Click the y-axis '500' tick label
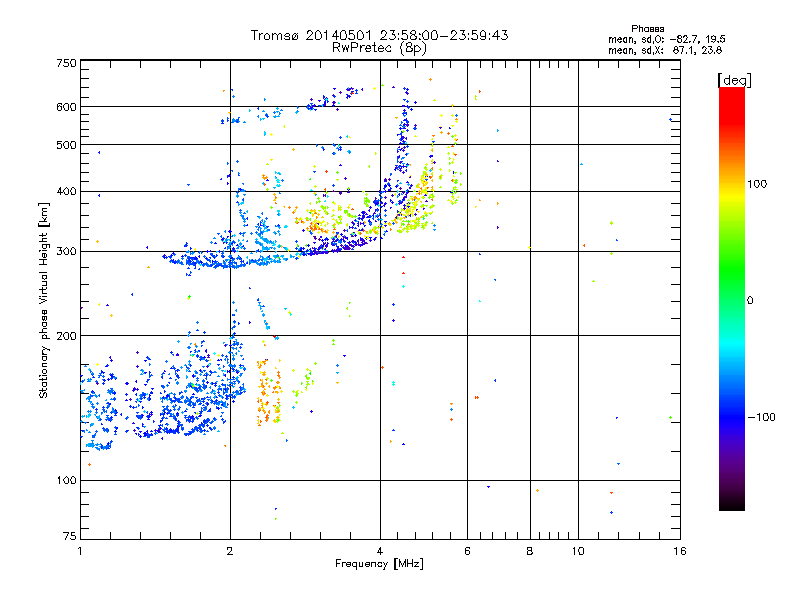Viewport: 800px width, 600px height. pos(66,145)
